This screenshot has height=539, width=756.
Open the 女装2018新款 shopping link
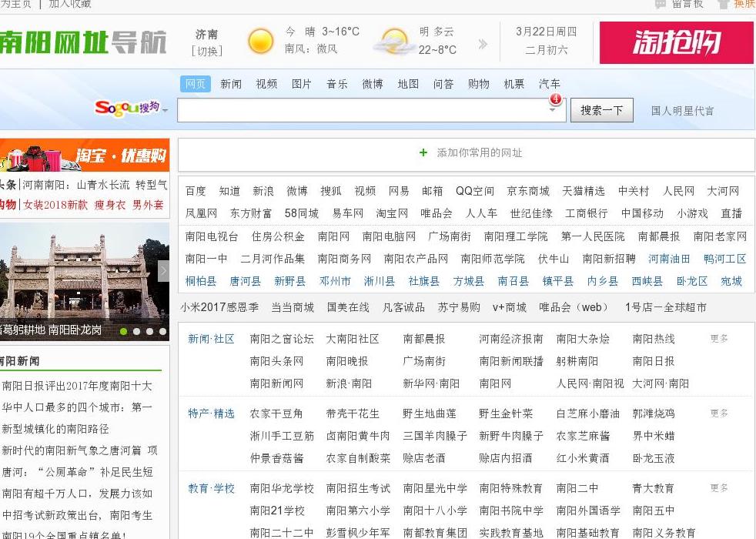tap(55, 205)
